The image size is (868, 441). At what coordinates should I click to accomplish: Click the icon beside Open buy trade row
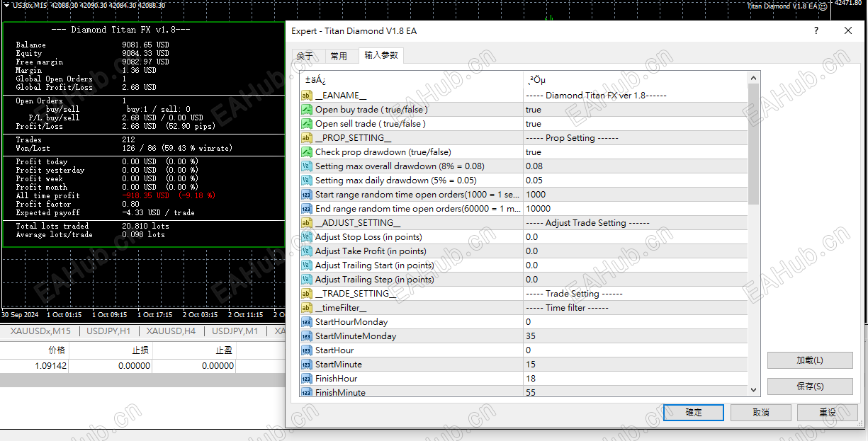pos(306,110)
